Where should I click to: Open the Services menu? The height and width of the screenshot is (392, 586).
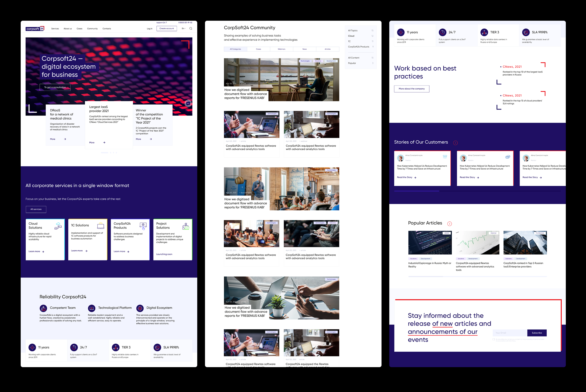pyautogui.click(x=55, y=28)
